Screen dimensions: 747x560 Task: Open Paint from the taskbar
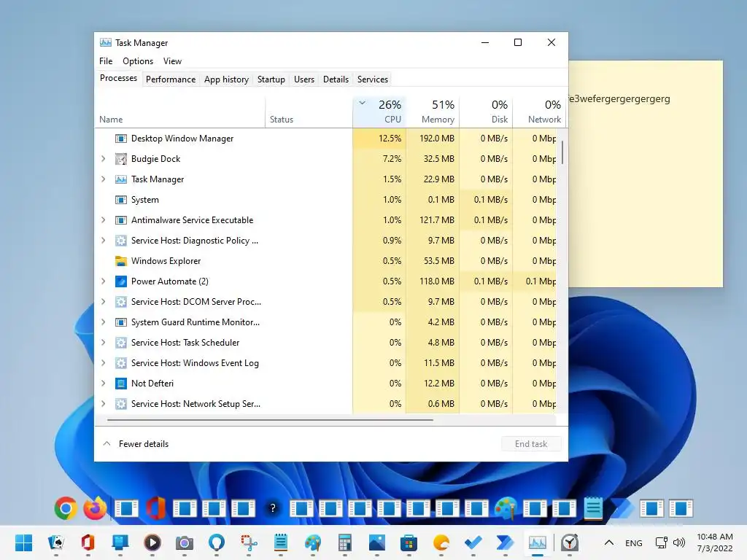pyautogui.click(x=313, y=542)
